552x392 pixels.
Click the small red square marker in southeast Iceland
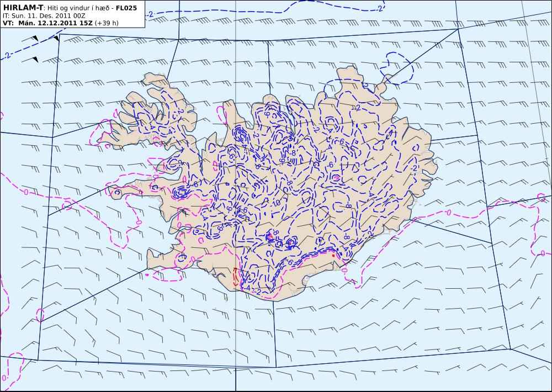coord(333,255)
